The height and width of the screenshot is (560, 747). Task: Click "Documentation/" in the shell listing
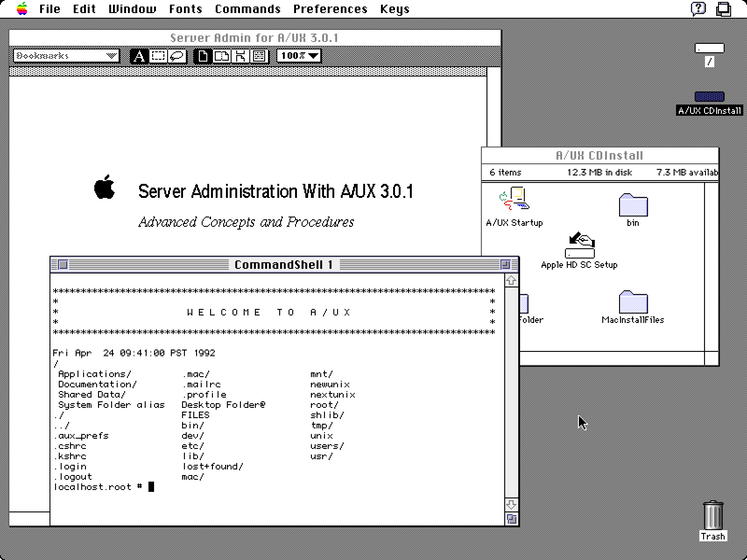click(x=97, y=385)
